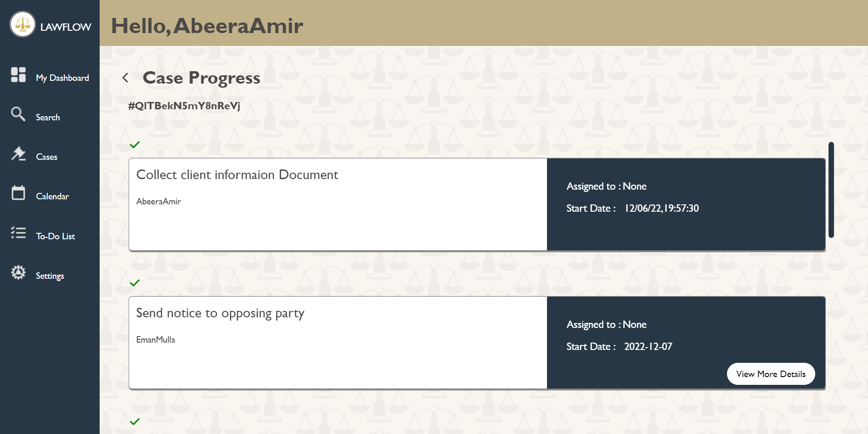Image resolution: width=868 pixels, height=434 pixels.
Task: Click the AbeeraAmir name on first task card
Action: click(x=158, y=201)
